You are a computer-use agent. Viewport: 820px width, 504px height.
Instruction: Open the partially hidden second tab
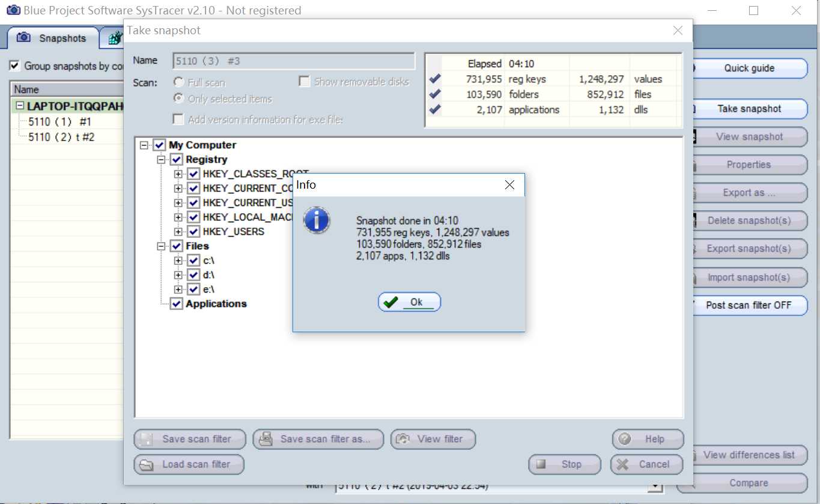tap(113, 38)
